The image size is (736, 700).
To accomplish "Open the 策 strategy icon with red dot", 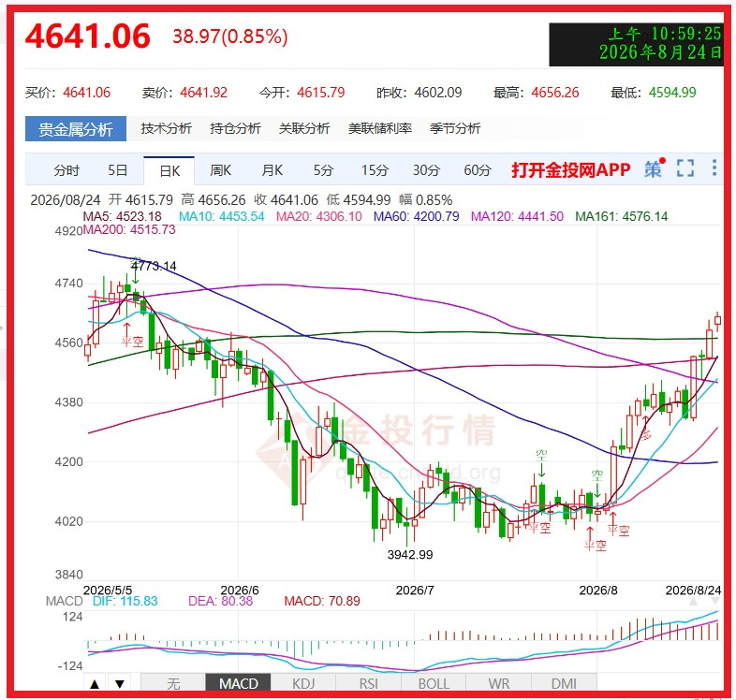I will (654, 168).
